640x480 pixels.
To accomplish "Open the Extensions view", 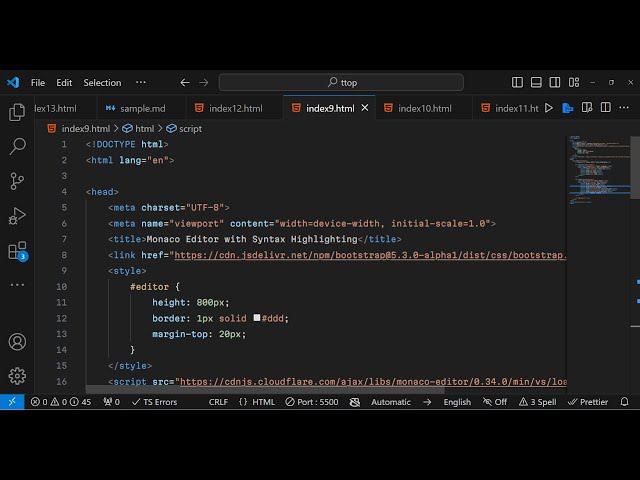I will pyautogui.click(x=17, y=251).
